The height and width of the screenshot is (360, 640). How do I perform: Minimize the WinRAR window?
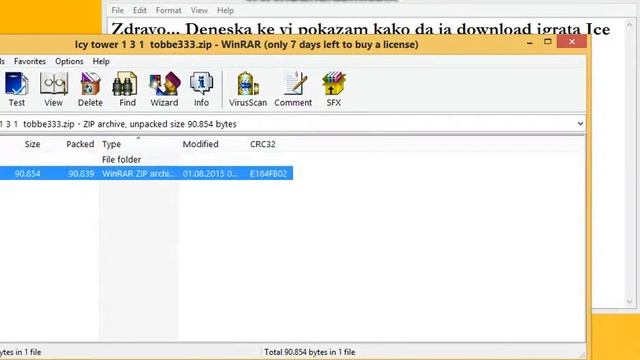coord(530,42)
